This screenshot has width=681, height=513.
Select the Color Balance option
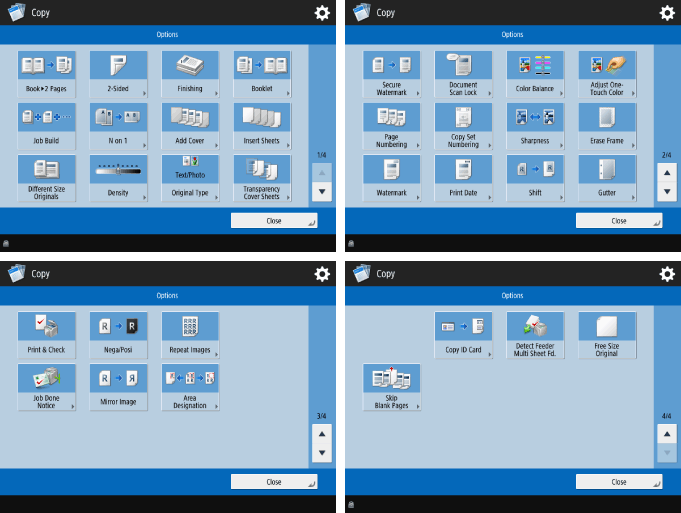[535, 73]
